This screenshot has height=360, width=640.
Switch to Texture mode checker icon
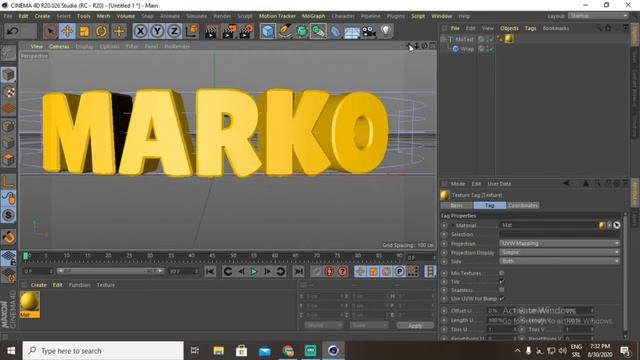click(x=9, y=92)
